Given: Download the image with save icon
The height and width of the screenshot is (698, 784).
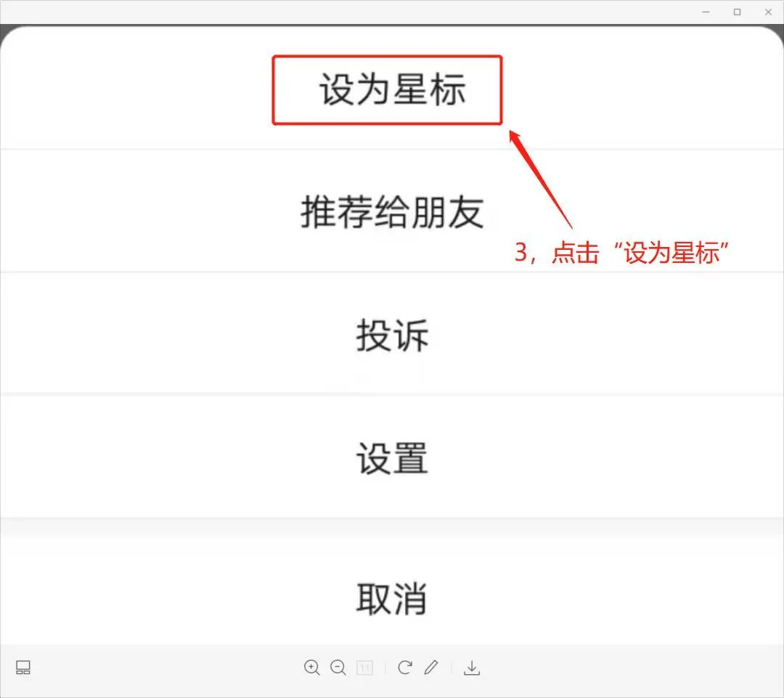Looking at the screenshot, I should pos(472,667).
